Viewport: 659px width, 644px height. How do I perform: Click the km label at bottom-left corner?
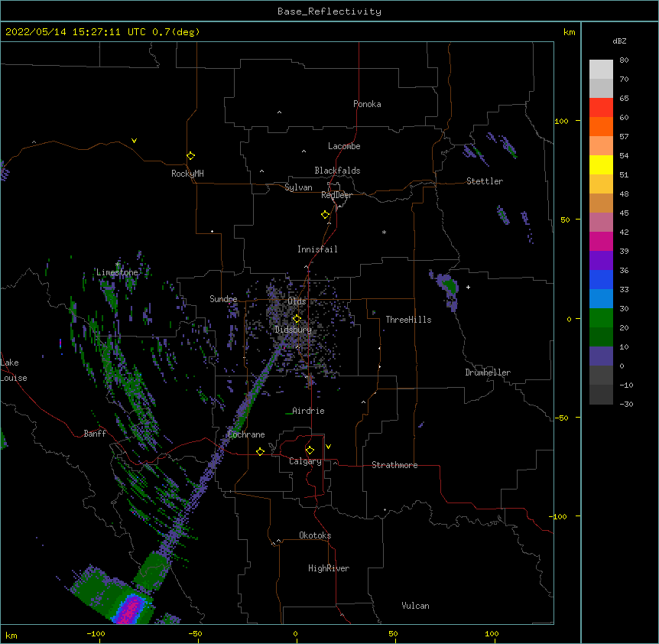[x=11, y=635]
